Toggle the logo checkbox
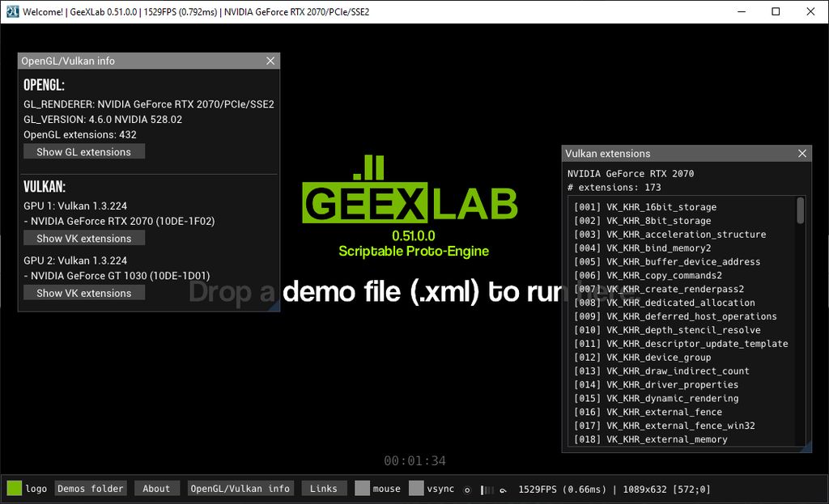829x504 pixels. (x=15, y=488)
